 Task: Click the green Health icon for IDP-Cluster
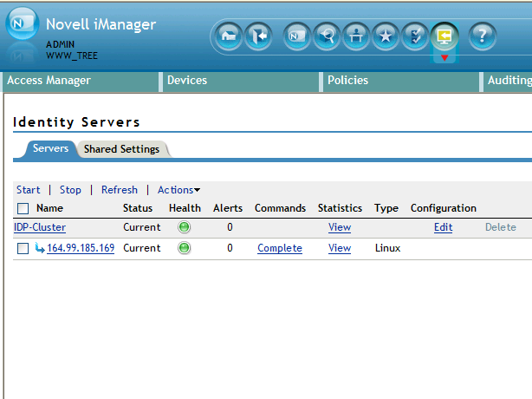pyautogui.click(x=185, y=227)
